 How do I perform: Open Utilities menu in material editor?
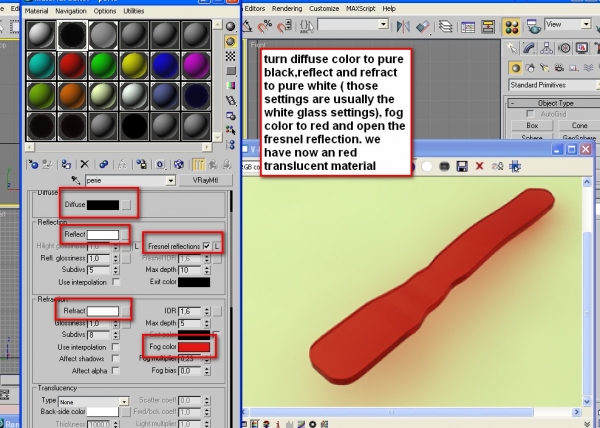coord(134,11)
